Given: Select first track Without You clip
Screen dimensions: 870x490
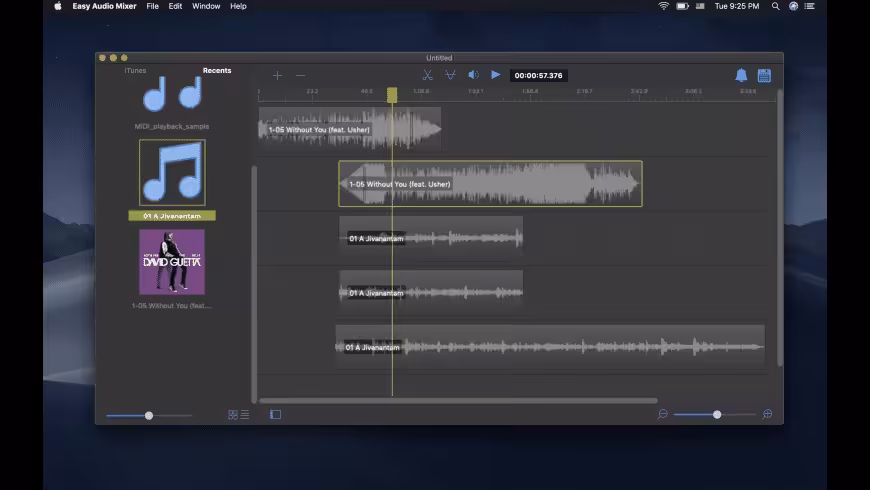Looking at the screenshot, I should [350, 129].
